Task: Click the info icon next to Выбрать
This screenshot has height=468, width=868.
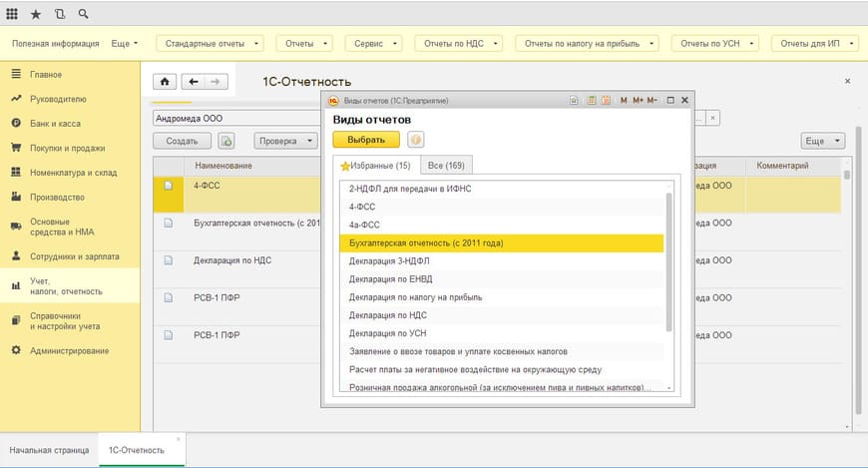Action: 415,140
